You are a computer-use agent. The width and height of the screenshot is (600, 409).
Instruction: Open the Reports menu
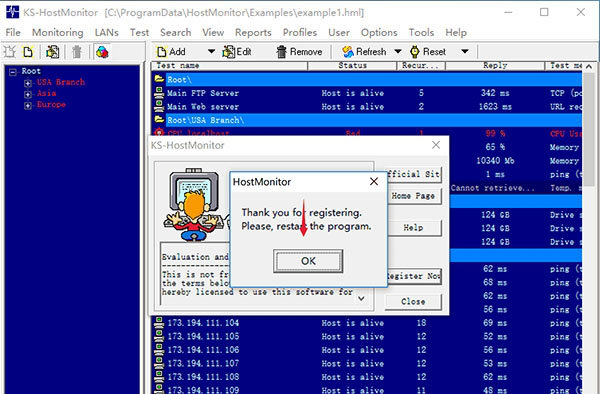pos(253,33)
